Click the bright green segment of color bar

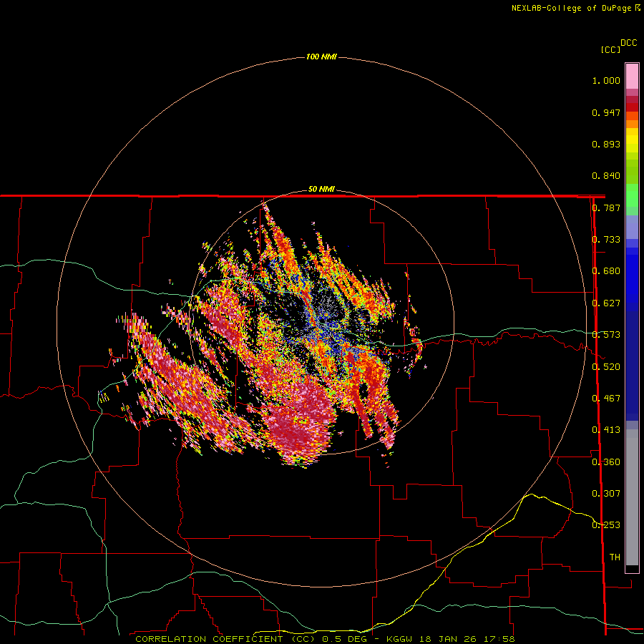[632, 195]
